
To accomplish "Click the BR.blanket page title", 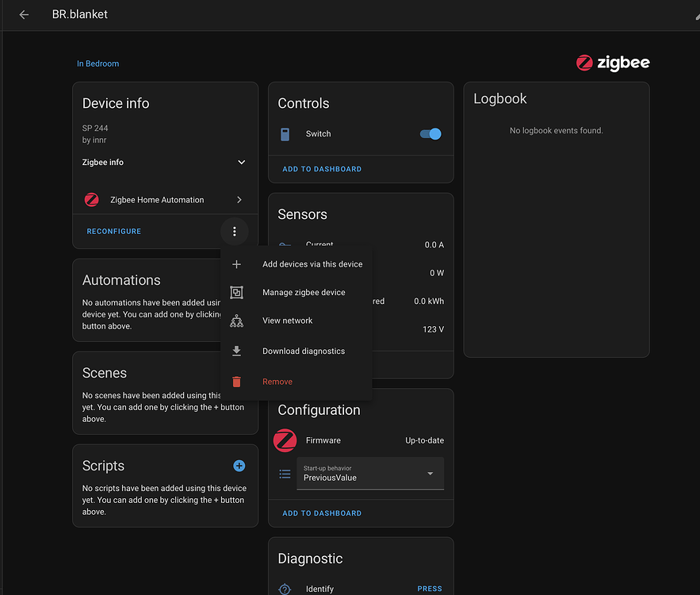I will (x=80, y=15).
